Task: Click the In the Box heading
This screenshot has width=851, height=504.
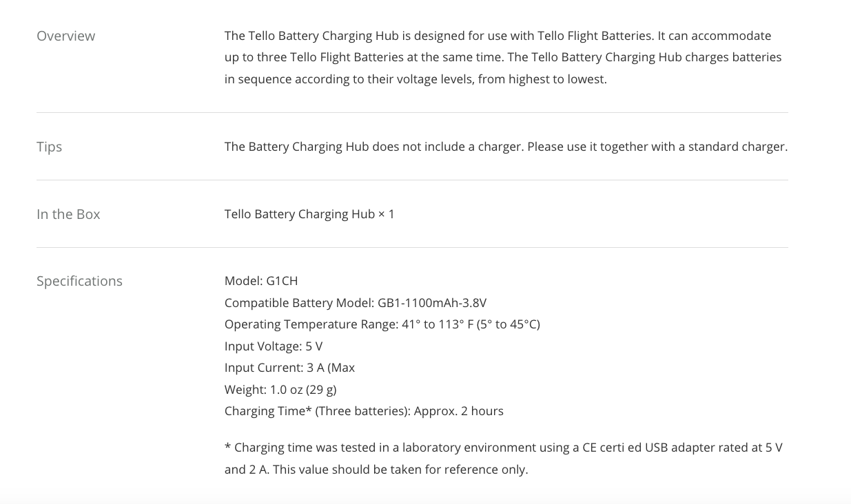Action: tap(68, 214)
